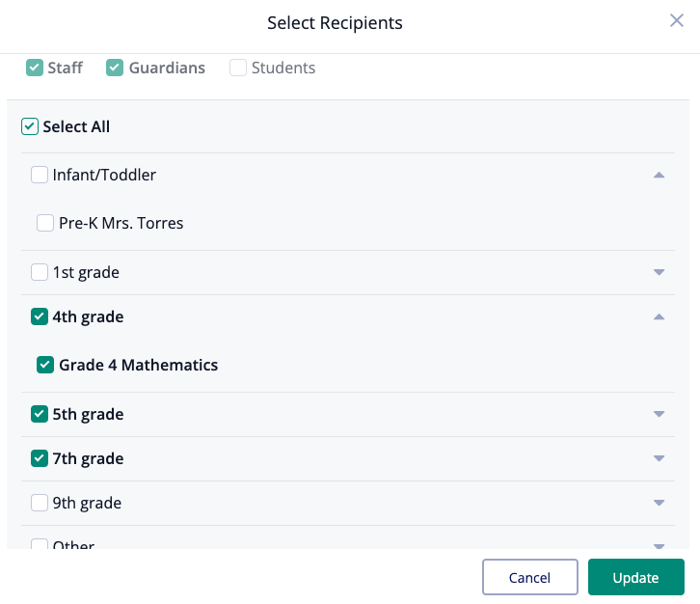This screenshot has width=700, height=604.
Task: Uncheck the Guardians checkbox
Action: tap(115, 68)
